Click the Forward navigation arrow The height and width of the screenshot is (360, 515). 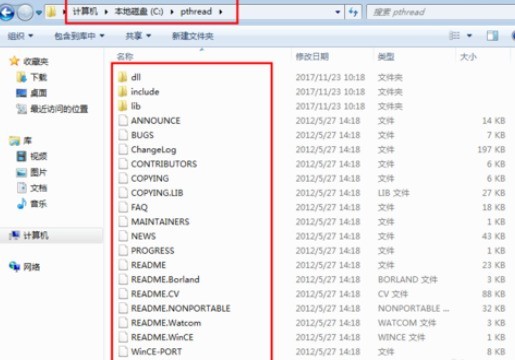[25, 13]
